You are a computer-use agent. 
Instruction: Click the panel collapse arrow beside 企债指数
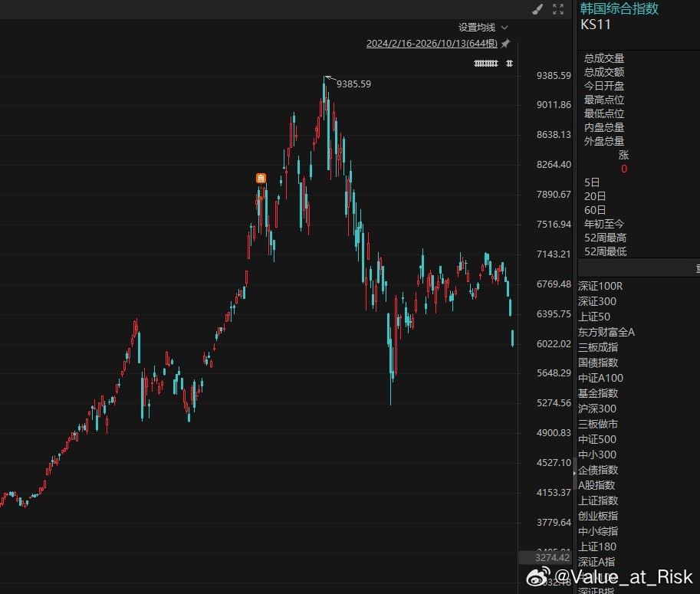point(574,473)
